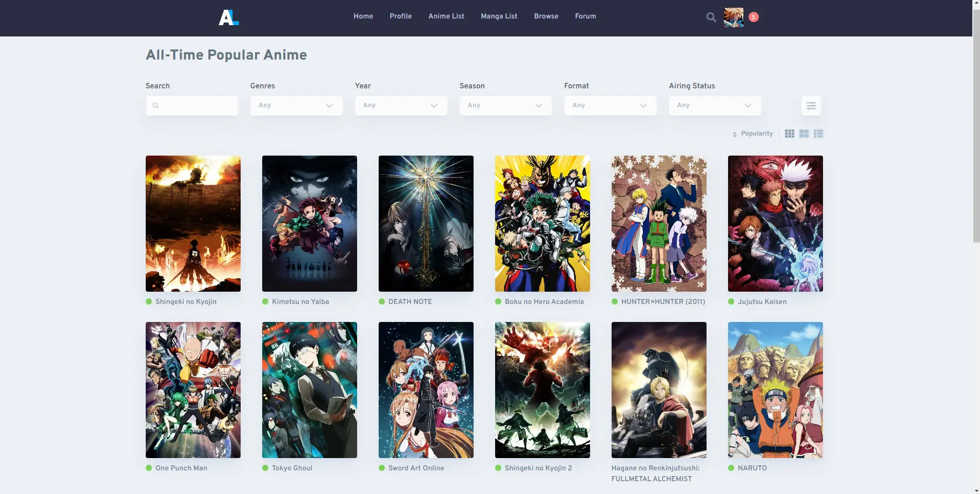
Task: Expand the Season dropdown
Action: 506,105
